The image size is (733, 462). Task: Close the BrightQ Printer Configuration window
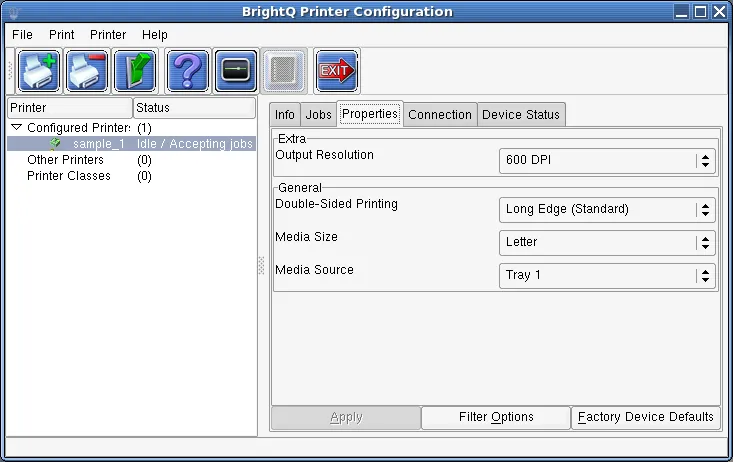[x=719, y=12]
